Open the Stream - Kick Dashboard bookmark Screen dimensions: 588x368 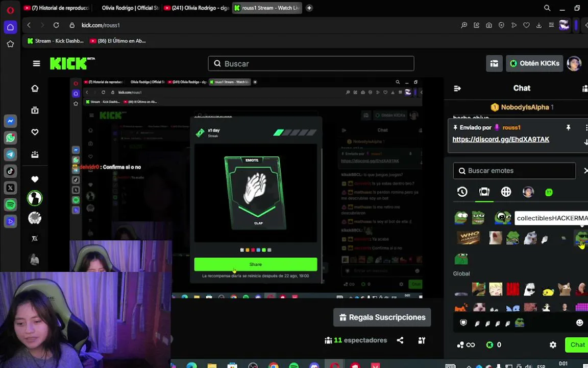(56, 41)
